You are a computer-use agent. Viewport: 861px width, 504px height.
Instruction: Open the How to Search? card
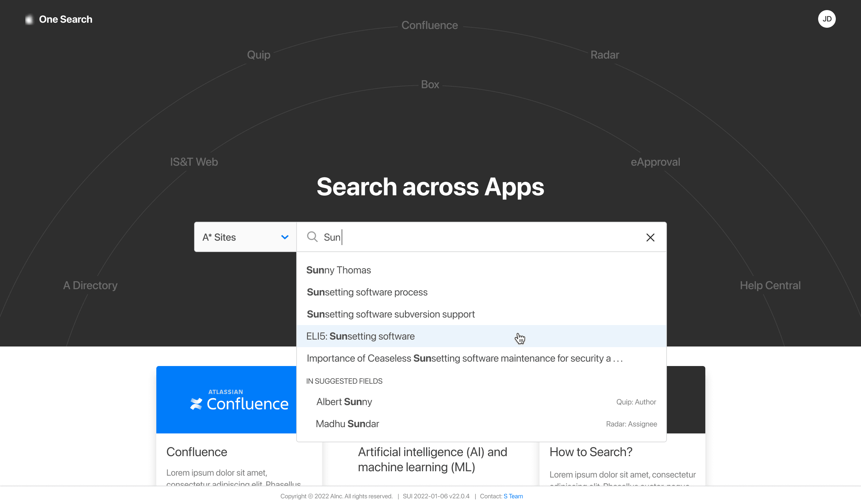[591, 452]
